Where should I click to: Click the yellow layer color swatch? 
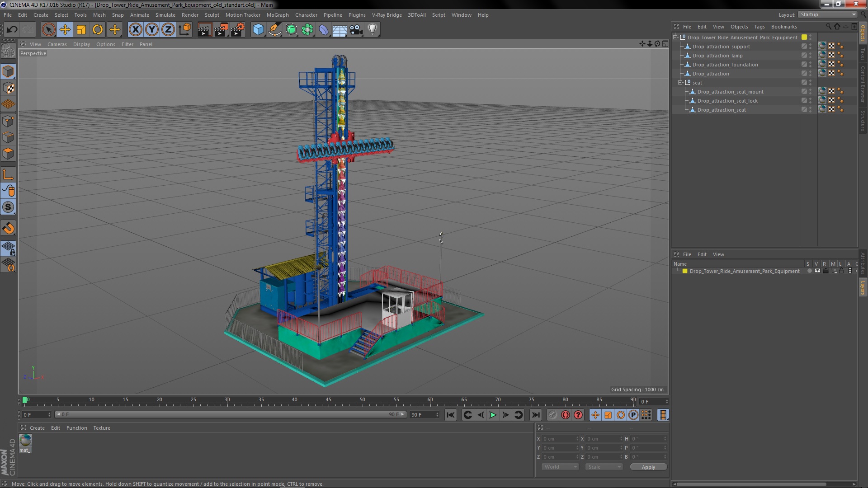pos(685,271)
